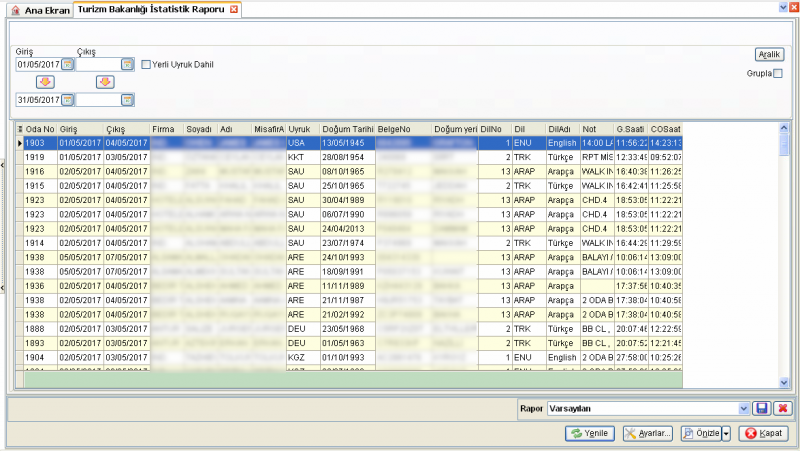Viewport: 800px width, 451px height.
Task: Click the down-arrow copy button under Çıkış
Action: (105, 82)
